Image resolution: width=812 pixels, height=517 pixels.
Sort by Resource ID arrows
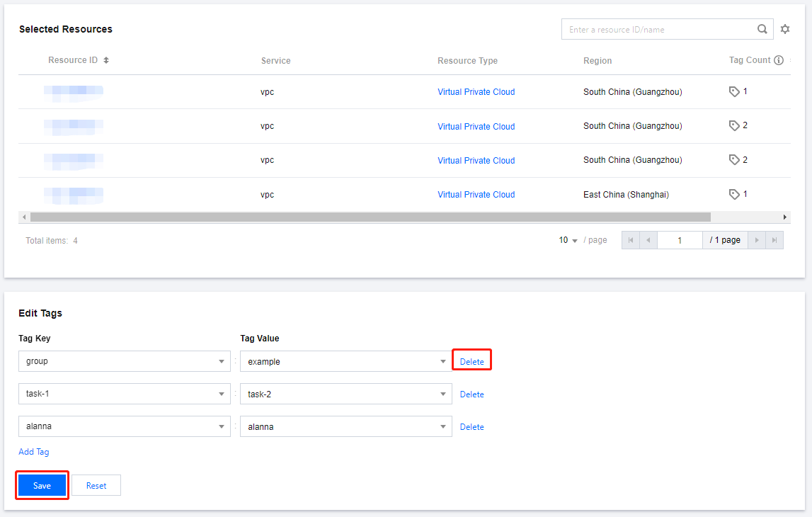coord(106,61)
